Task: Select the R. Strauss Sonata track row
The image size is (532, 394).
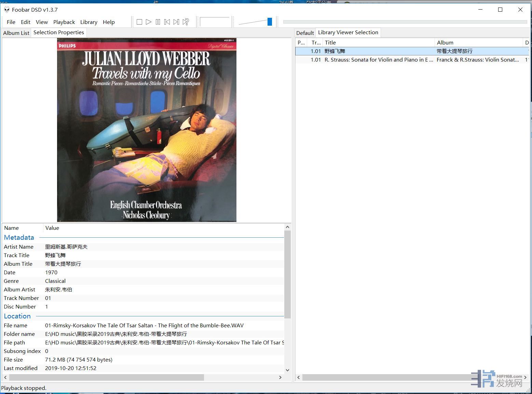Action: (379, 60)
